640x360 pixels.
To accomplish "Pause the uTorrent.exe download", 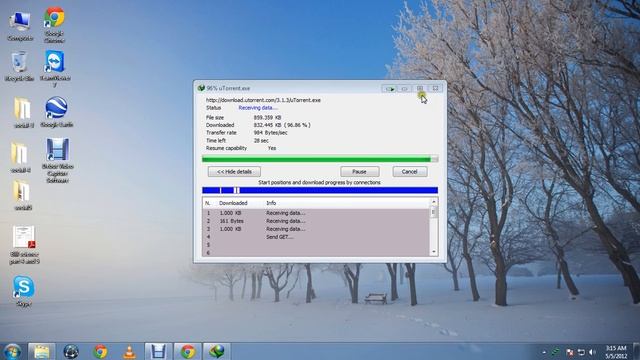I will click(x=360, y=172).
